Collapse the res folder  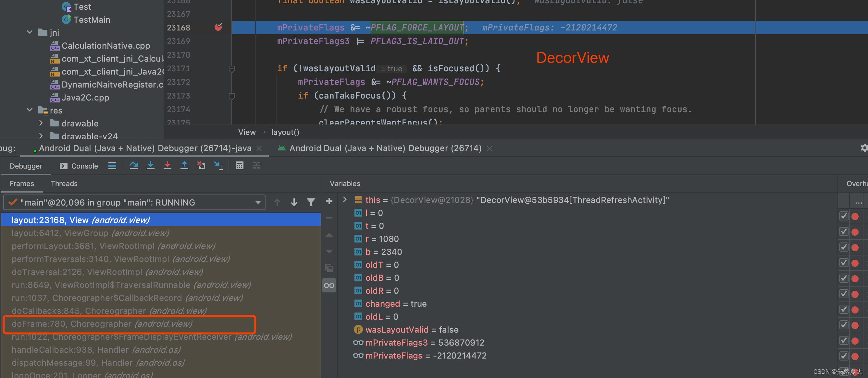tap(30, 111)
